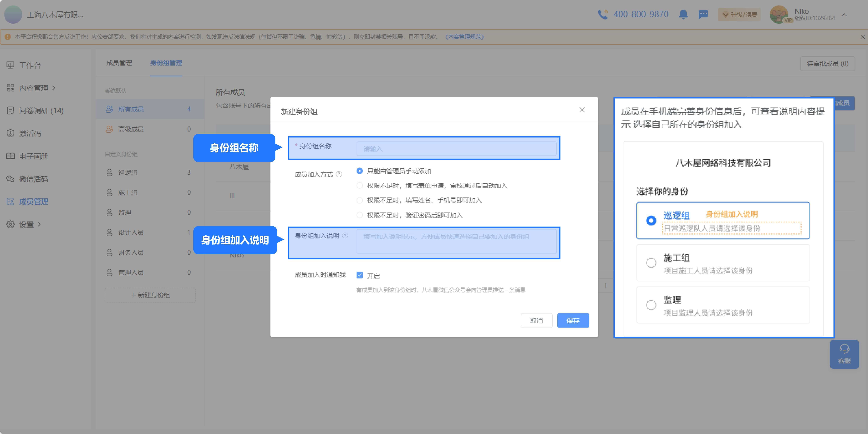Open the 升级/续费 dropdown
The image size is (868, 434).
(x=739, y=14)
